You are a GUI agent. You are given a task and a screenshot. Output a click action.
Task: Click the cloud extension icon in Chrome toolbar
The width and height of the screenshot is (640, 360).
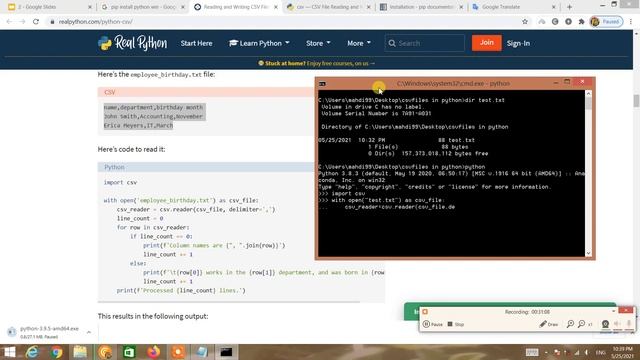542,22
